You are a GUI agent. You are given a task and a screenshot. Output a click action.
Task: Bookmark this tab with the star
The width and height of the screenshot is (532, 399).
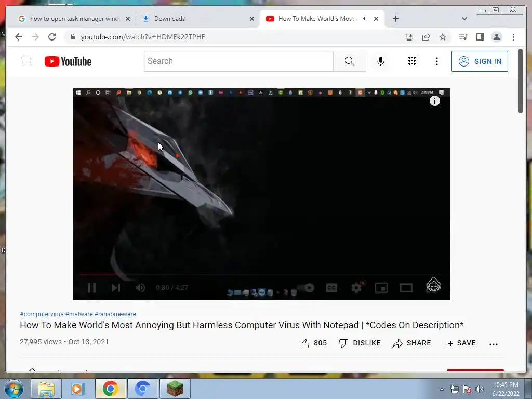tap(443, 37)
